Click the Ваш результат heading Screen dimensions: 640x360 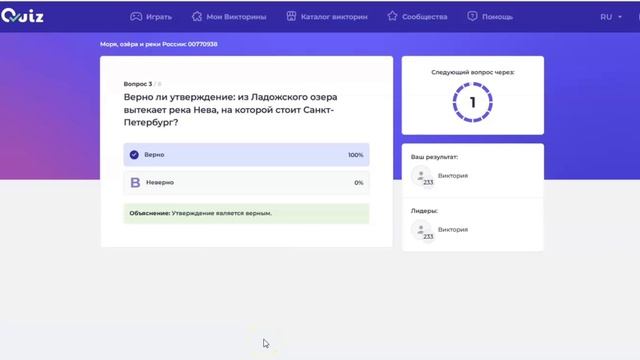434,157
